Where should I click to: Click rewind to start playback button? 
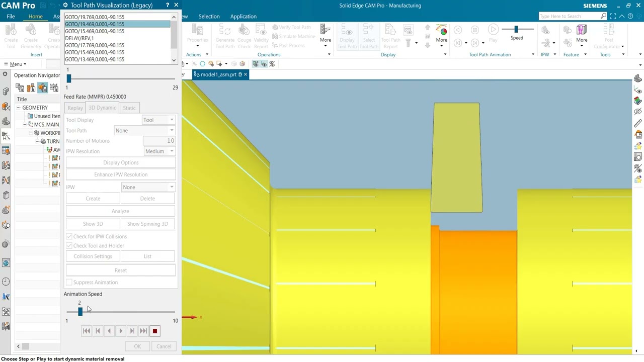87,331
